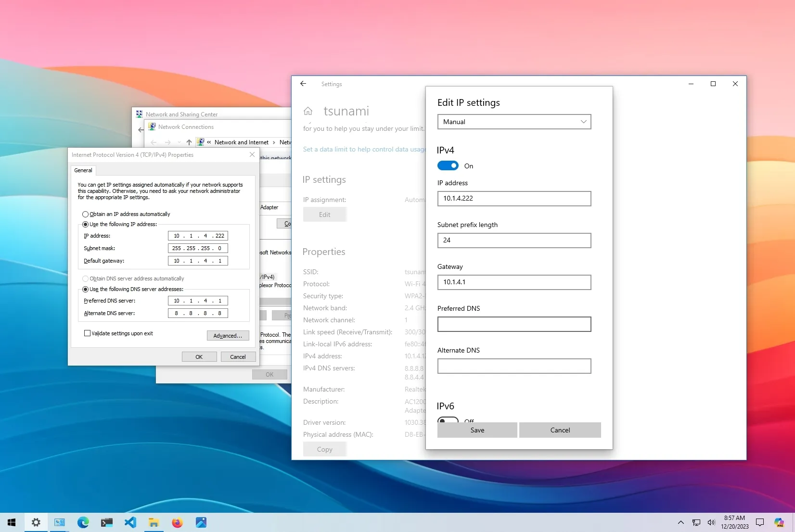
Task: Turn off the IPv4 toggle
Action: coord(447,165)
